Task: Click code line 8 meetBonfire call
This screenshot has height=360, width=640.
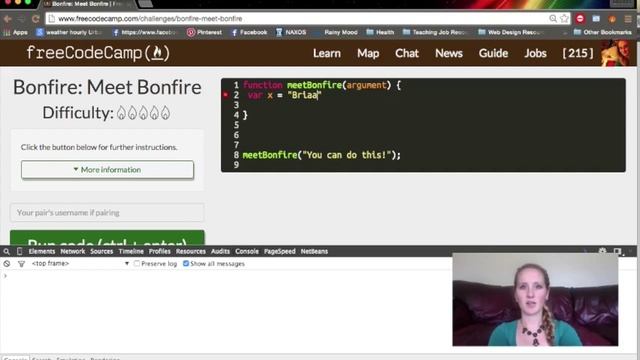Action: [x=322, y=155]
